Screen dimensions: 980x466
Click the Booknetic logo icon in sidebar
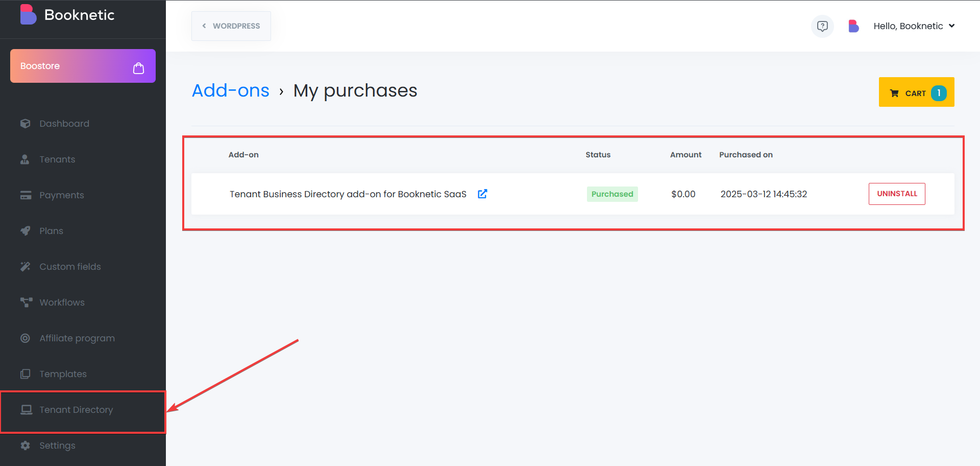pos(28,14)
